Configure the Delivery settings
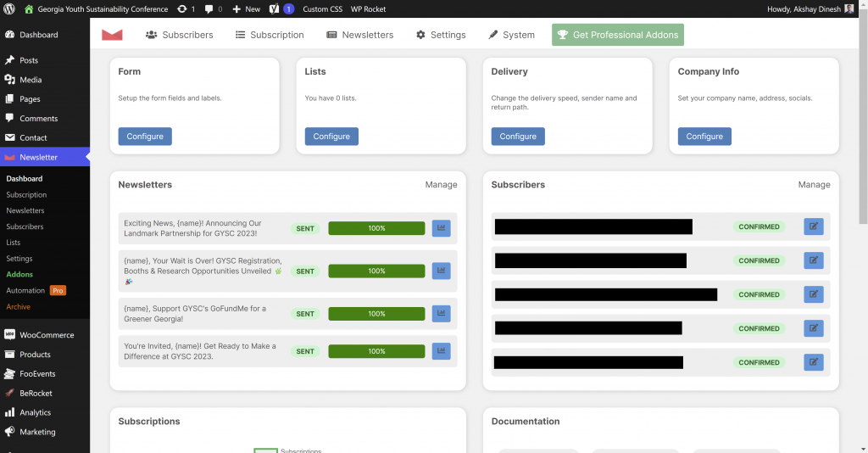 point(517,137)
